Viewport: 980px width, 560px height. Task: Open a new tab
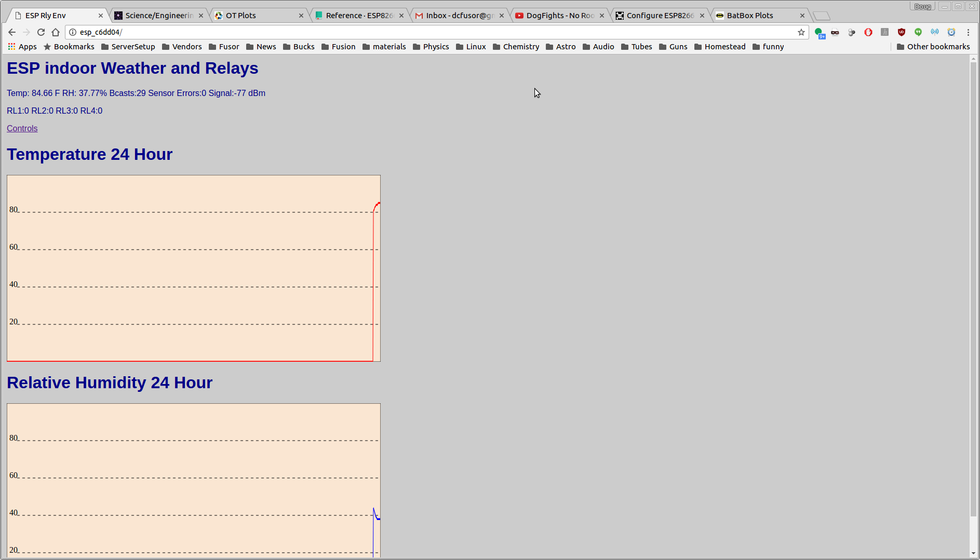click(x=821, y=16)
